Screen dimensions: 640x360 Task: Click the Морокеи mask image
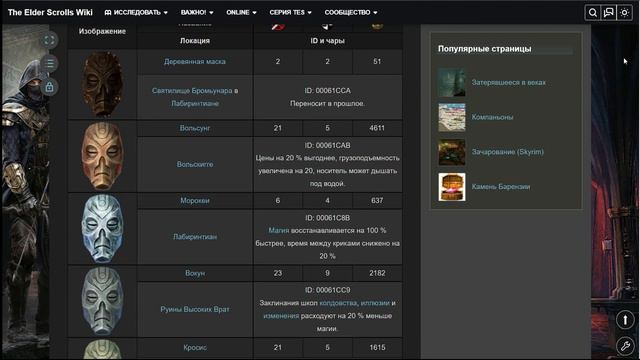102,229
